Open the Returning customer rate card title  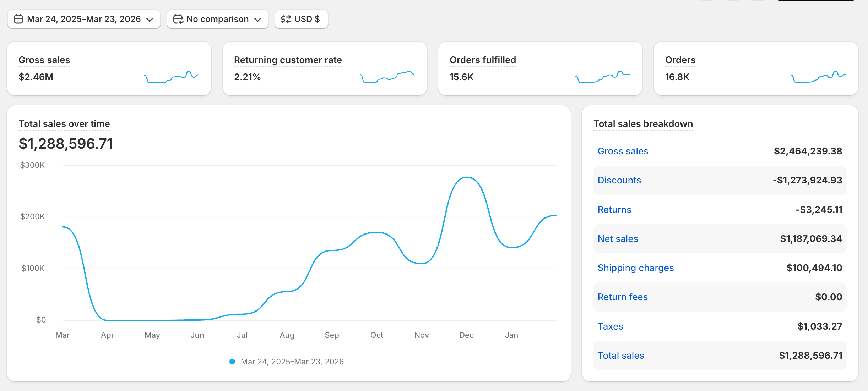click(x=288, y=60)
